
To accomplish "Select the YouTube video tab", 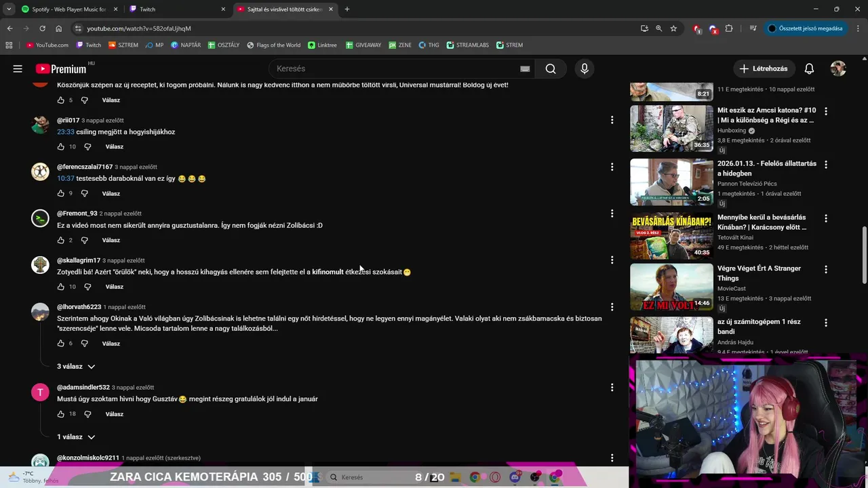I will (x=285, y=9).
